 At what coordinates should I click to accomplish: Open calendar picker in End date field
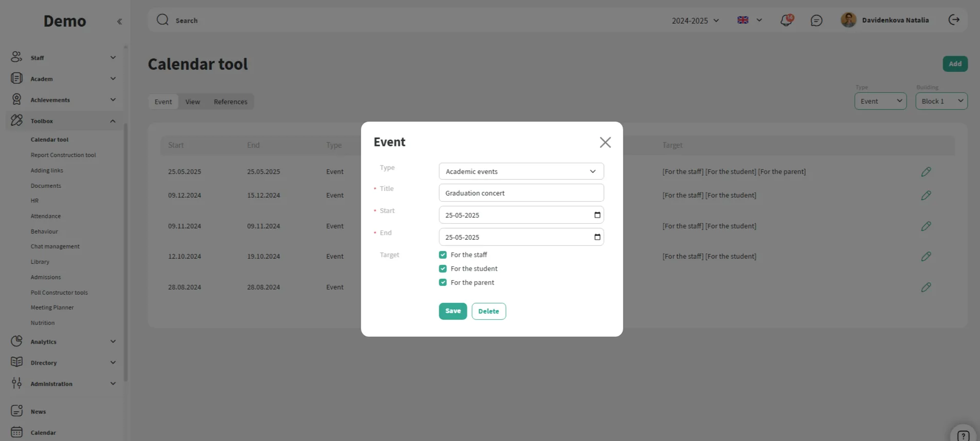(597, 237)
